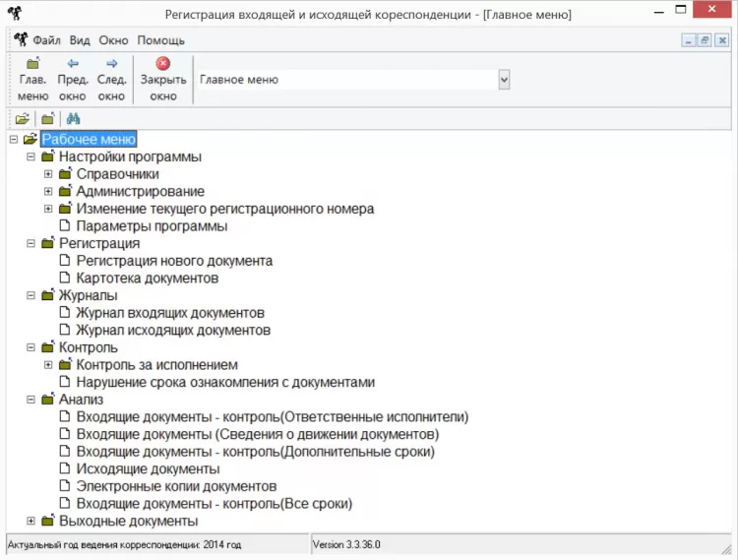
Task: Go to previous window with Пред. окно
Action: 73,79
